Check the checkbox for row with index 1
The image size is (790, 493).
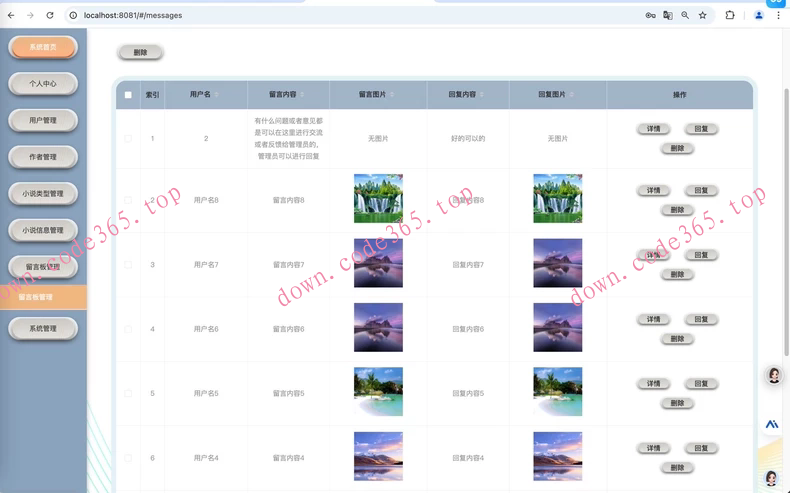point(128,138)
